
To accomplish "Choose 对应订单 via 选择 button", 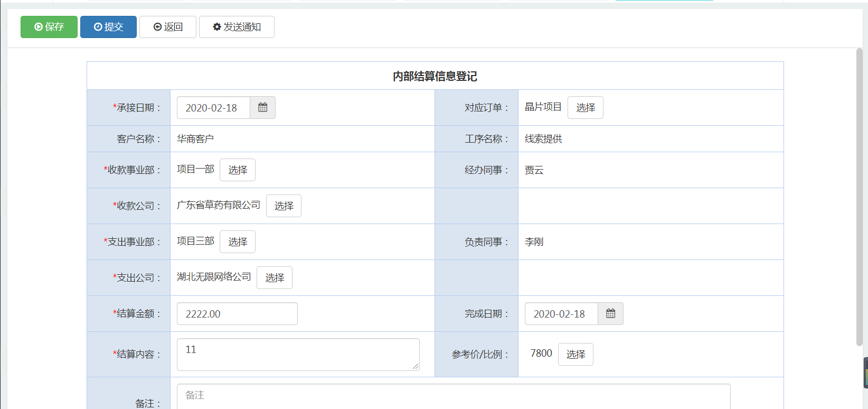I will (585, 108).
